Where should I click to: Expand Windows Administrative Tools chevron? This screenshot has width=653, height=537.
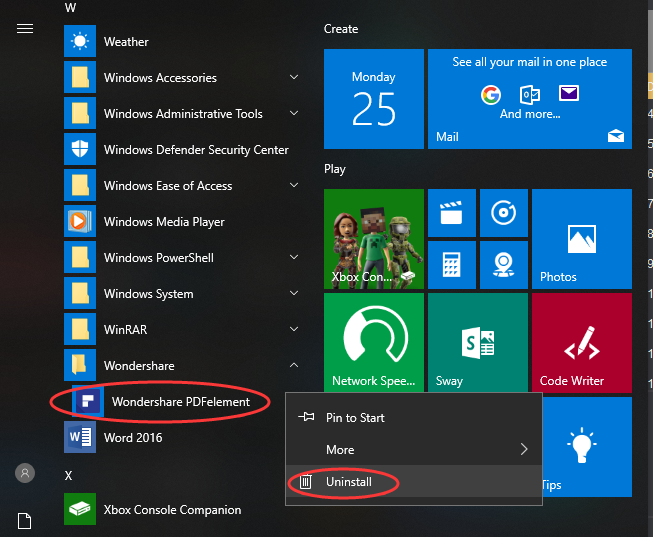tap(294, 113)
